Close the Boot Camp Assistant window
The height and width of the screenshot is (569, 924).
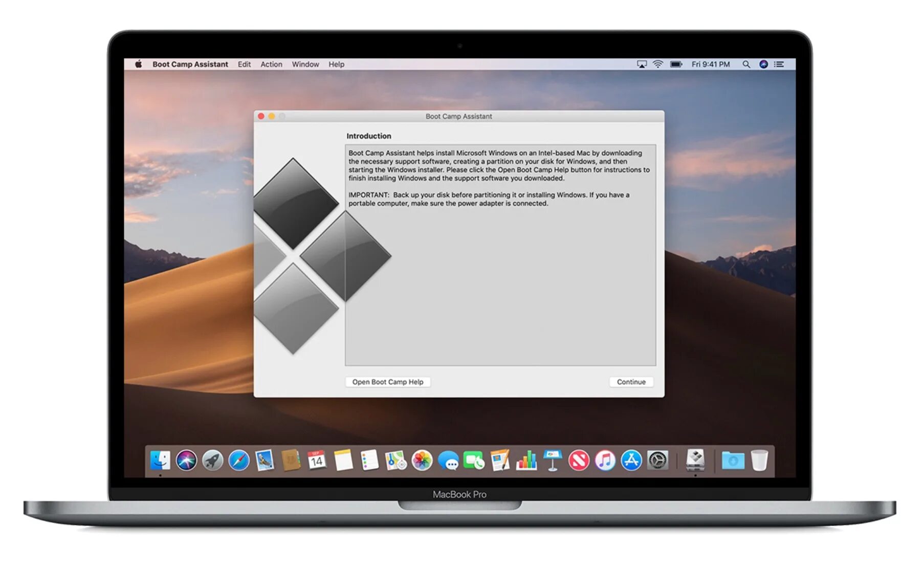click(x=261, y=117)
